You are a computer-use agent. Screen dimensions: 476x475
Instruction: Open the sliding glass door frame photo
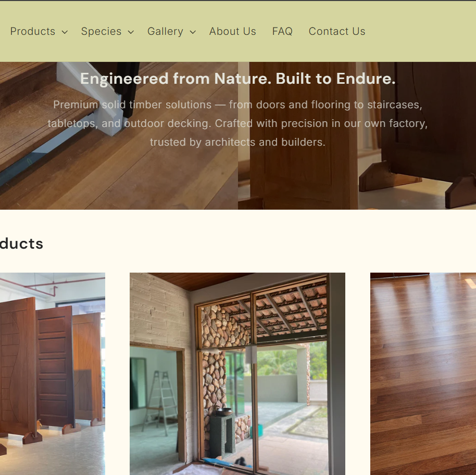(x=237, y=374)
